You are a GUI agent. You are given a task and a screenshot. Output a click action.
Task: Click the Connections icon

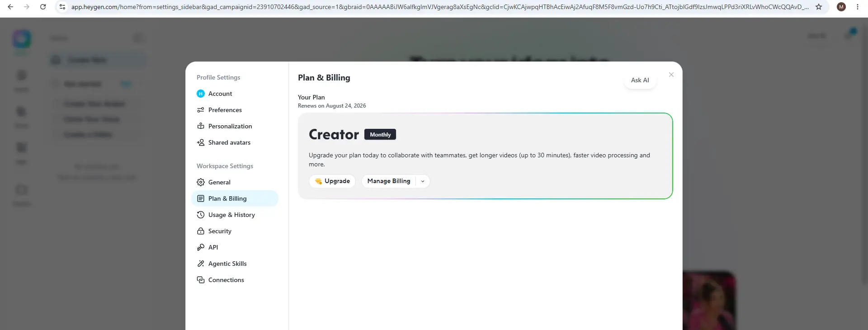coord(201,280)
